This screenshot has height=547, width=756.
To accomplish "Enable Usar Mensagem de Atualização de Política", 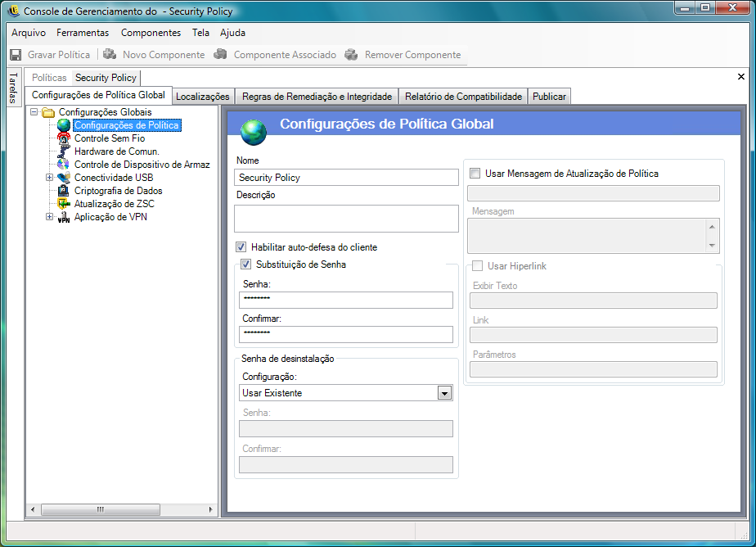I will [x=475, y=173].
